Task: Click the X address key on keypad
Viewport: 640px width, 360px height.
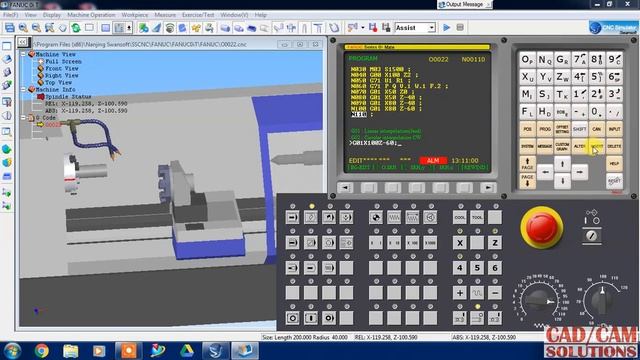Action: [x=527, y=77]
